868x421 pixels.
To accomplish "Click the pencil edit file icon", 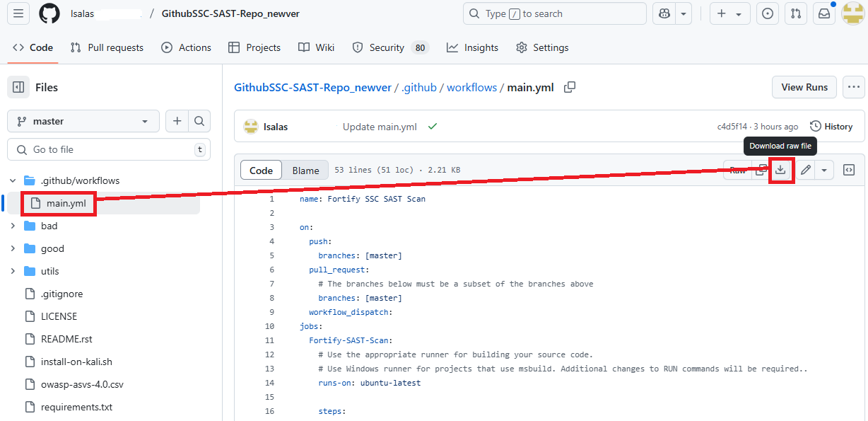I will coord(805,170).
